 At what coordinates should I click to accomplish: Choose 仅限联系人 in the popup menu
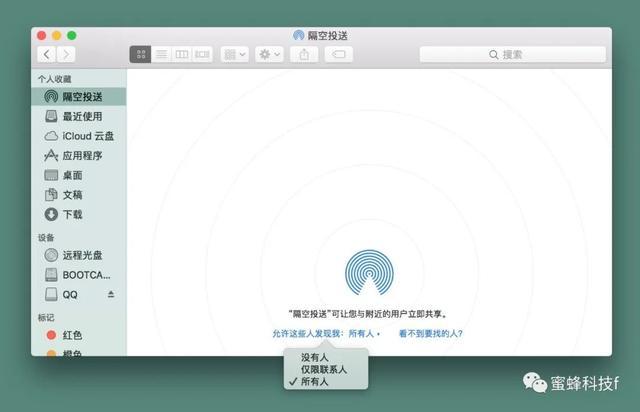[326, 370]
